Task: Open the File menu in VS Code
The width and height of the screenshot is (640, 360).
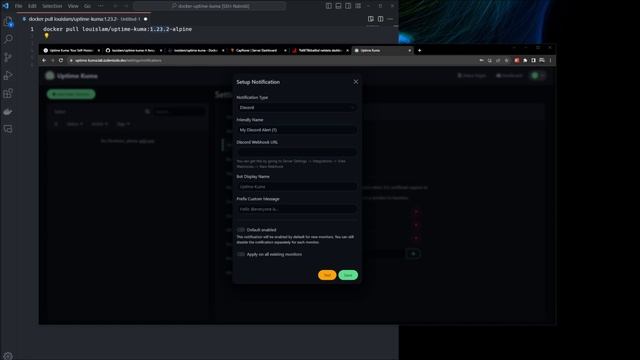Action: tap(19, 6)
